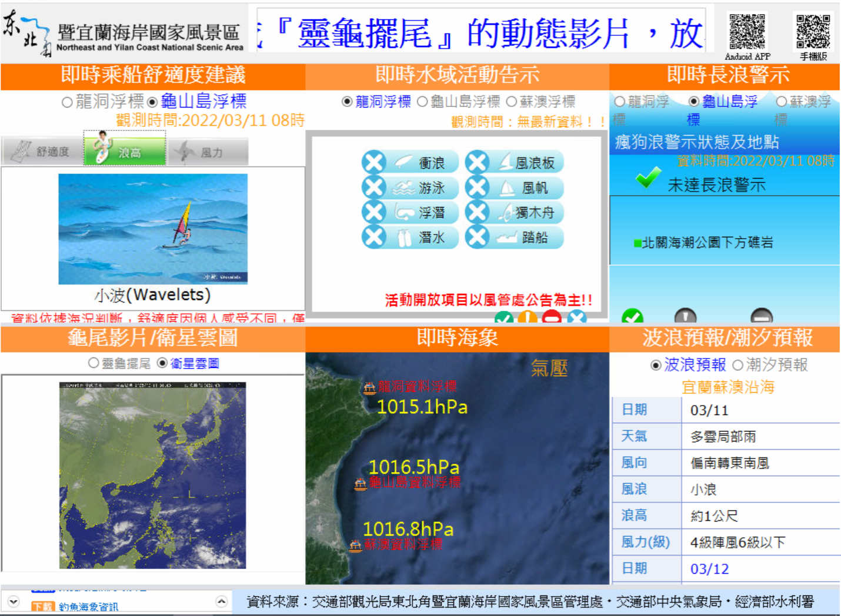Click the windsurf board 風浪板 activity icon
Screen dimensions: 841x616
click(515, 162)
